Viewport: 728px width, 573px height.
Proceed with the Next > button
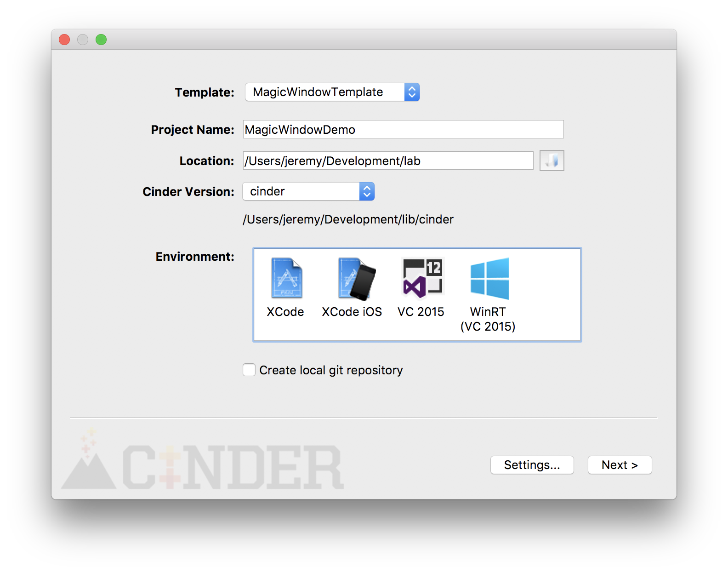coord(620,465)
